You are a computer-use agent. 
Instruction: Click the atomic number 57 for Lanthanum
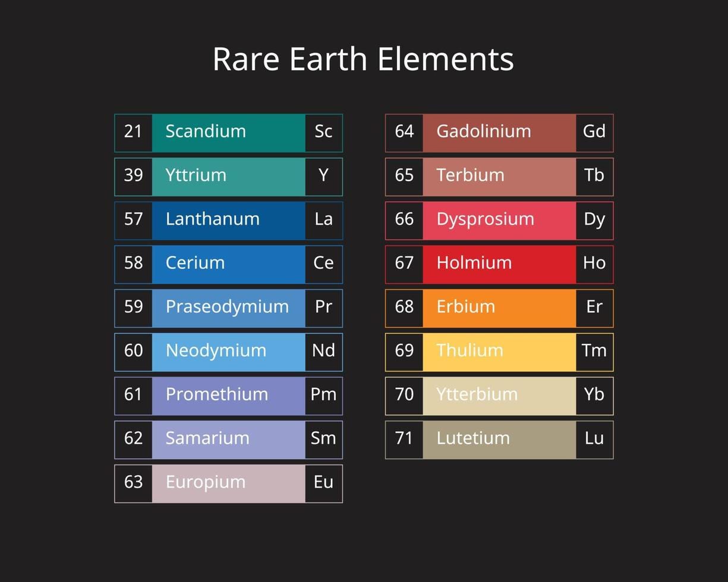(134, 220)
